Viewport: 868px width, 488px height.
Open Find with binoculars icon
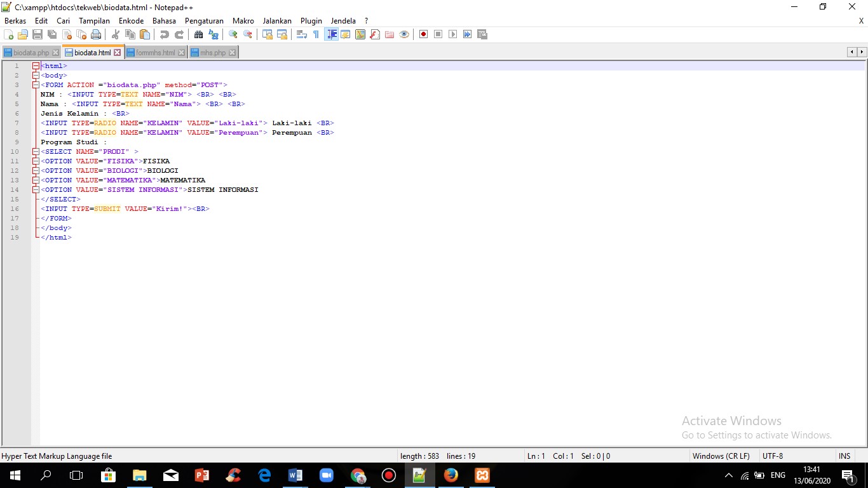[198, 34]
